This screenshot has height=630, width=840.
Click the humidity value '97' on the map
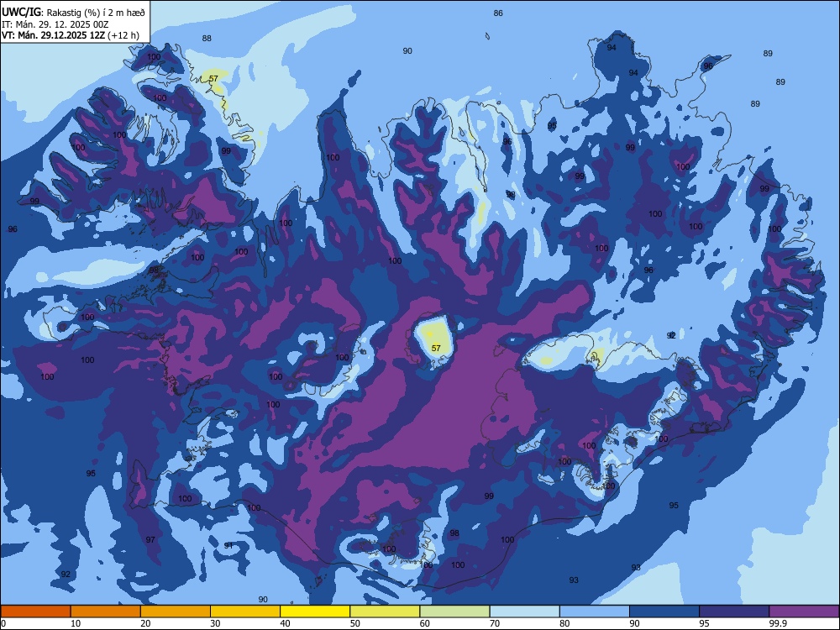tap(150, 539)
